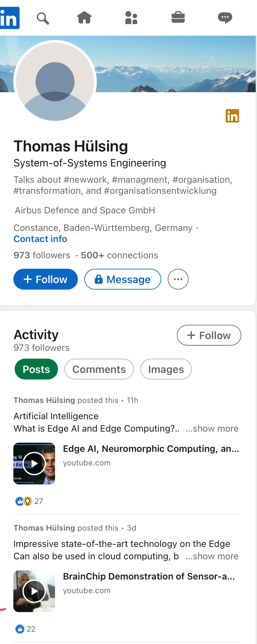Open the search magnifier icon
Screen dimensions: 257x644
coord(43,18)
